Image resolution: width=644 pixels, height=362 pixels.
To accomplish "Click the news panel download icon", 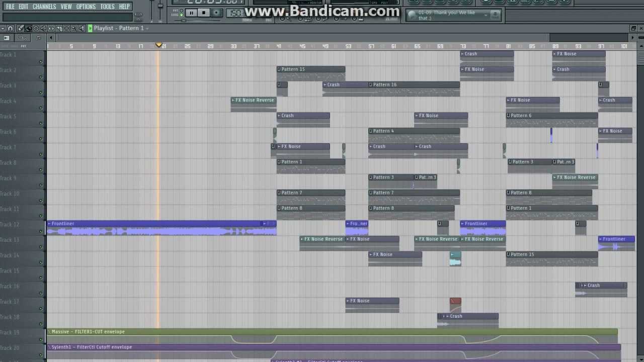I will pyautogui.click(x=495, y=15).
